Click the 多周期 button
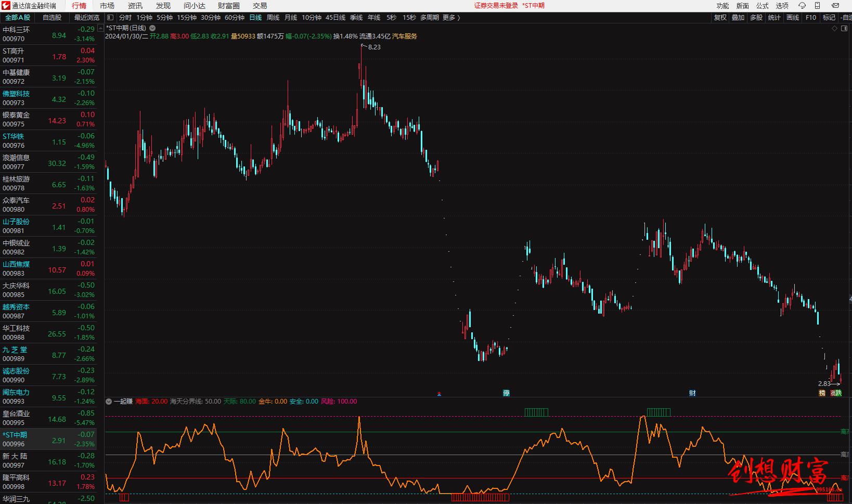This screenshot has width=852, height=504. click(x=430, y=18)
